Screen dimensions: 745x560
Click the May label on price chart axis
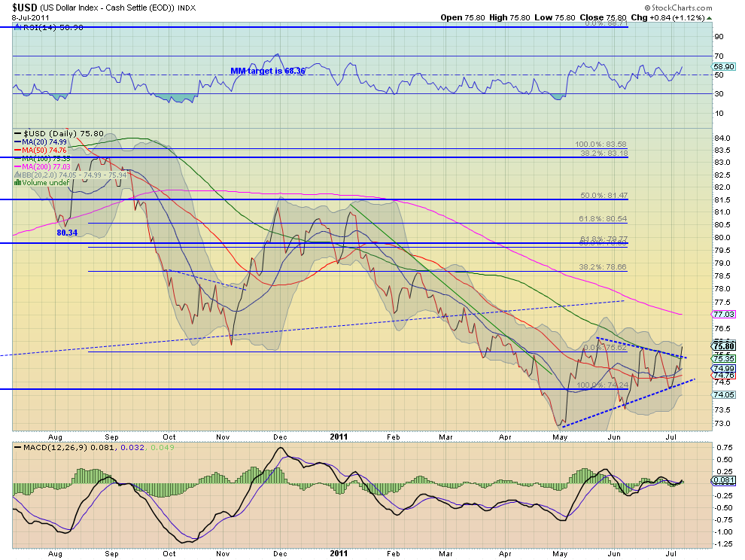560,437
